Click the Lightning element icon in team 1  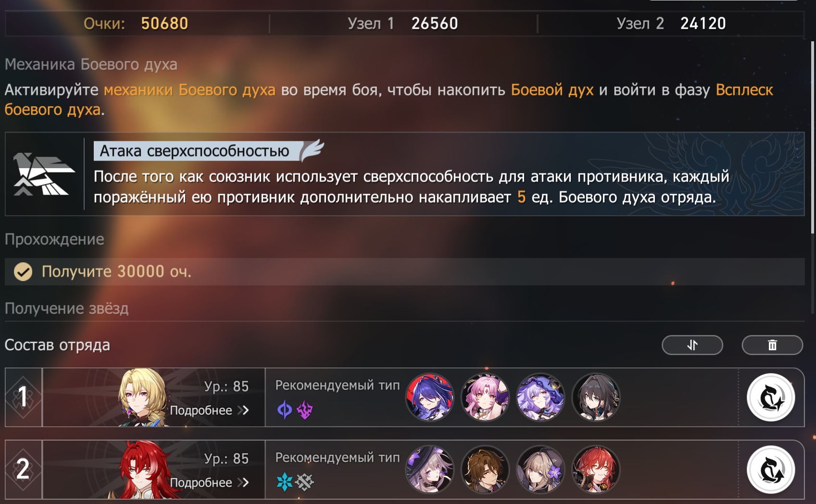point(304,410)
